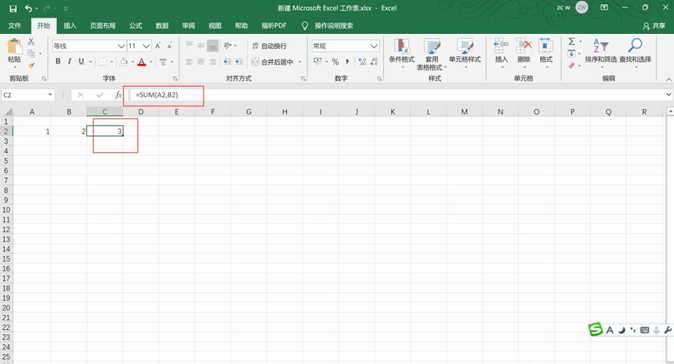The height and width of the screenshot is (364, 674).
Task: Switch to the Formulas (公式) tab
Action: tap(135, 26)
